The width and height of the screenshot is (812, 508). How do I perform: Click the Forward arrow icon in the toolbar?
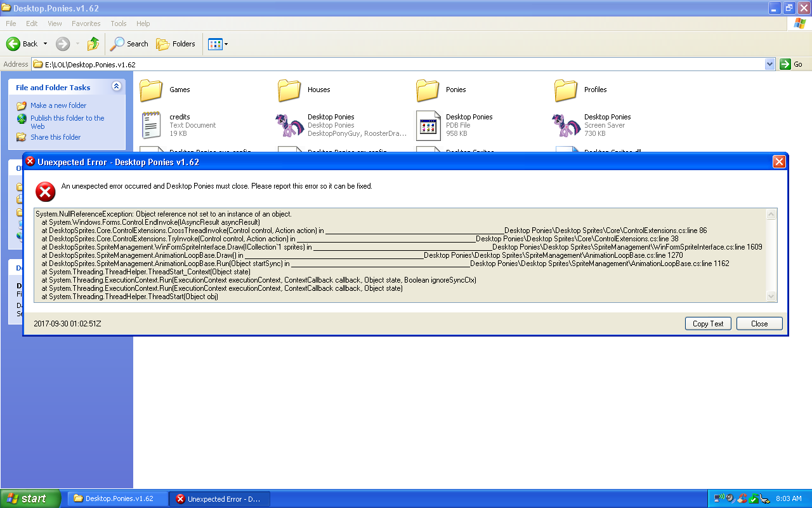(x=63, y=44)
